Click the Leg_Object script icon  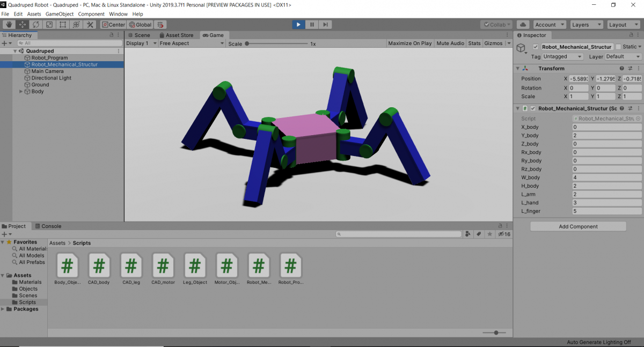coord(195,265)
